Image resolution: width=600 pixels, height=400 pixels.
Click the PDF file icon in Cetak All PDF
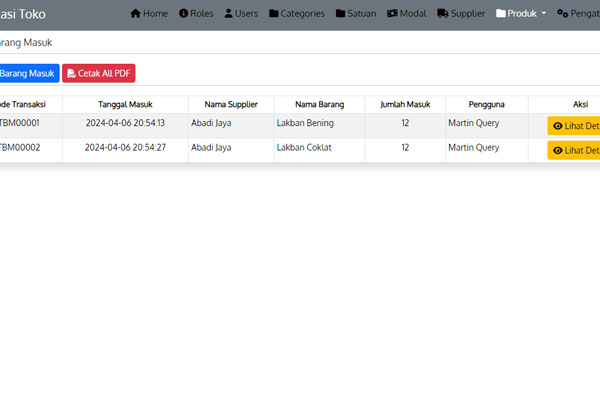click(71, 73)
